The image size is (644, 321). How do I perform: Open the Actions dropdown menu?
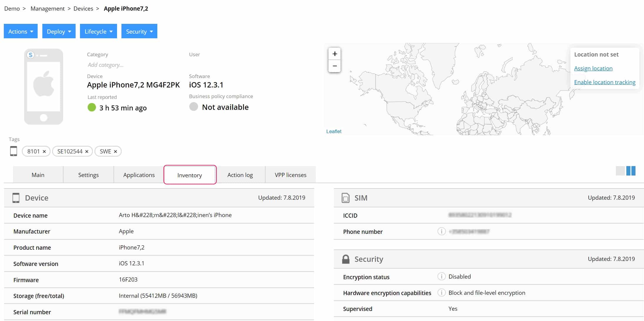click(x=21, y=31)
